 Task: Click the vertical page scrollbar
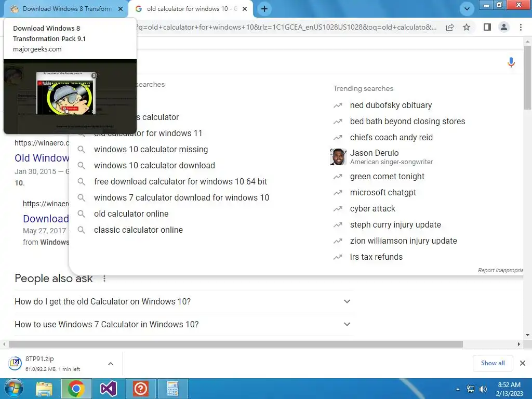coord(527,78)
